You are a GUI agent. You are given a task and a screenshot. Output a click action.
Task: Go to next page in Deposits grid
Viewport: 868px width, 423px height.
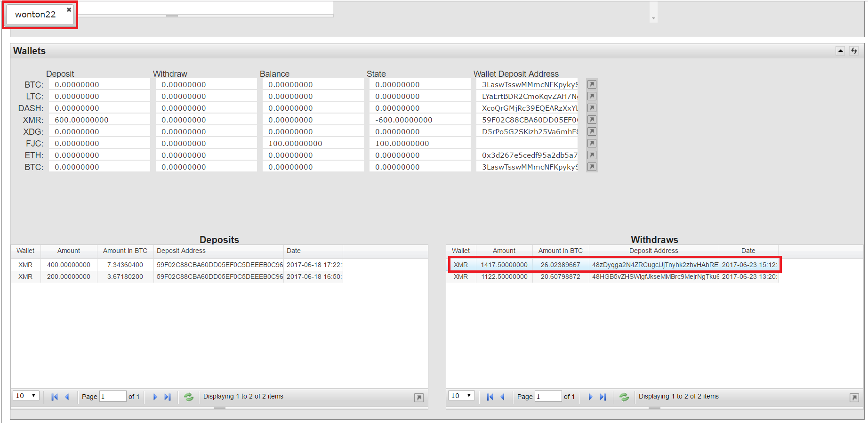pos(155,397)
